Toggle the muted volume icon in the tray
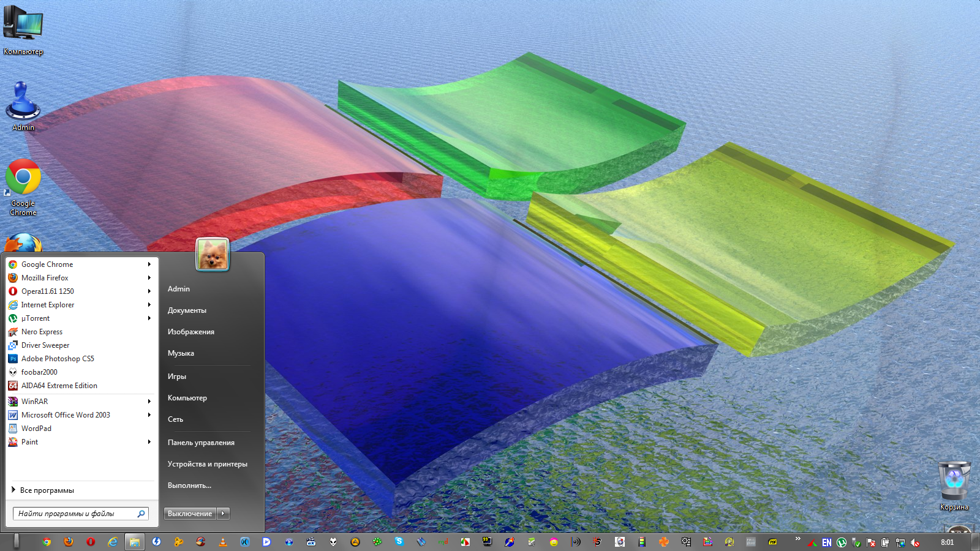The width and height of the screenshot is (980, 551). point(915,542)
